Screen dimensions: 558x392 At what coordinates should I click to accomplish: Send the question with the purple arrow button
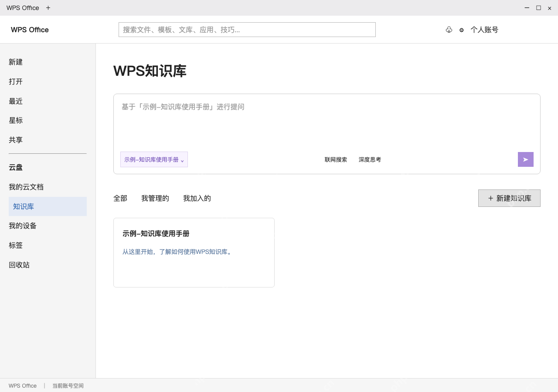pos(526,159)
